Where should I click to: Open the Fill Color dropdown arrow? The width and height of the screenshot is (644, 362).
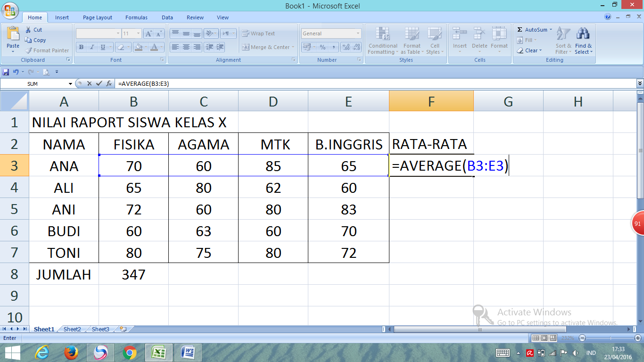pyautogui.click(x=146, y=47)
